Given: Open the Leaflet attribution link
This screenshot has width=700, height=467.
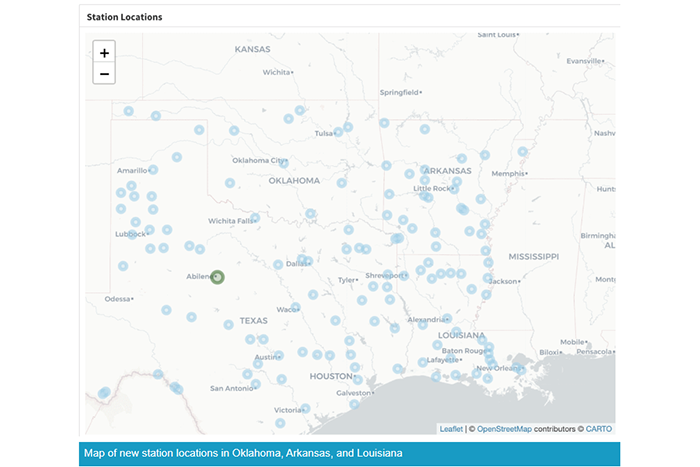Looking at the screenshot, I should click(x=451, y=429).
